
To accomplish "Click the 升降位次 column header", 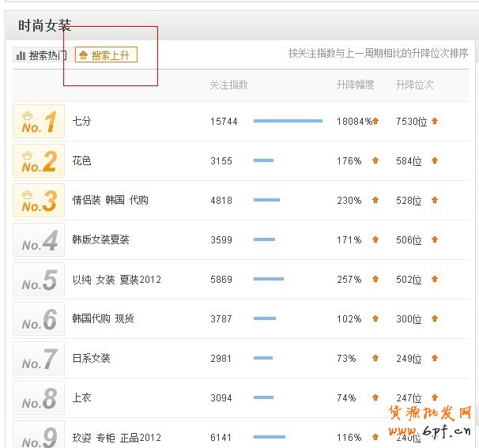I will 414,85.
